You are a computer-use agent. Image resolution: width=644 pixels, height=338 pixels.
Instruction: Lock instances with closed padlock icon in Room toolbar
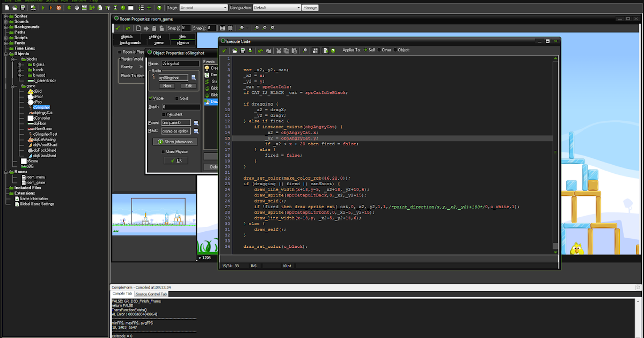(154, 28)
